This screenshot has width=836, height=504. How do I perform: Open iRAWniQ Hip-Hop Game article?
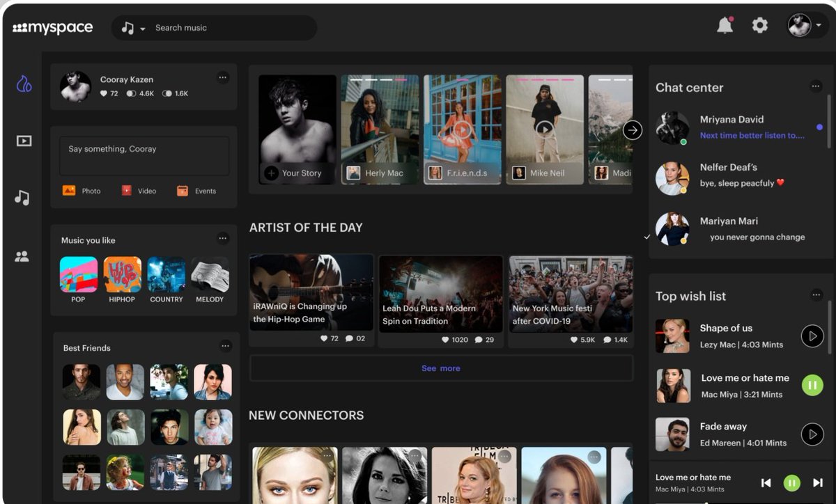pos(311,292)
